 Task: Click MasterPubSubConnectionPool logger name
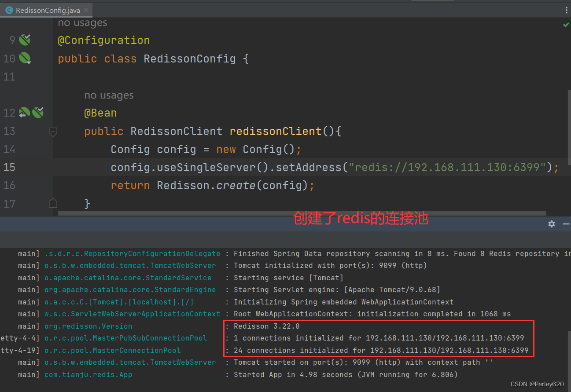[x=125, y=338]
